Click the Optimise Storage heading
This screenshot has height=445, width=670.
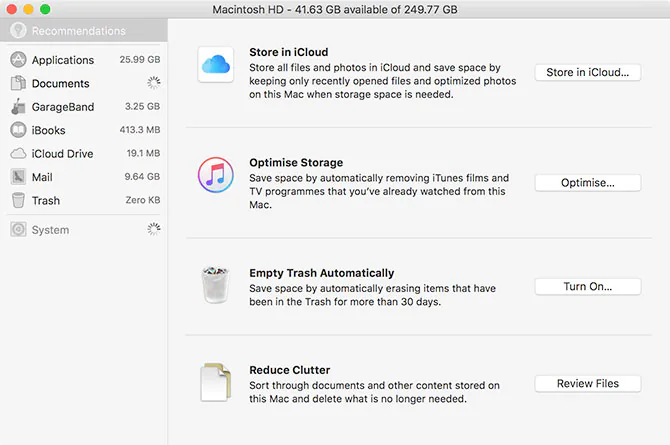tap(296, 162)
